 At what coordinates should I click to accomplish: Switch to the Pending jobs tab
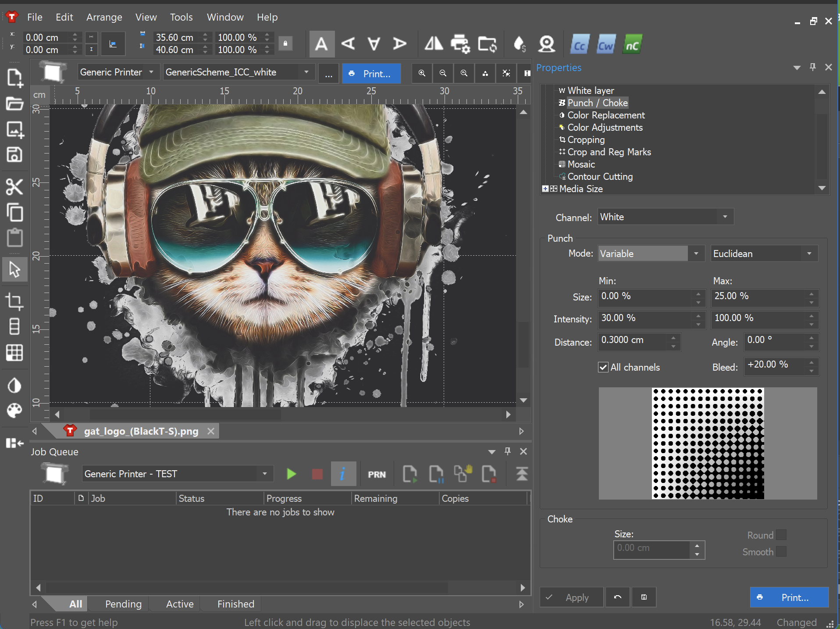click(x=123, y=604)
